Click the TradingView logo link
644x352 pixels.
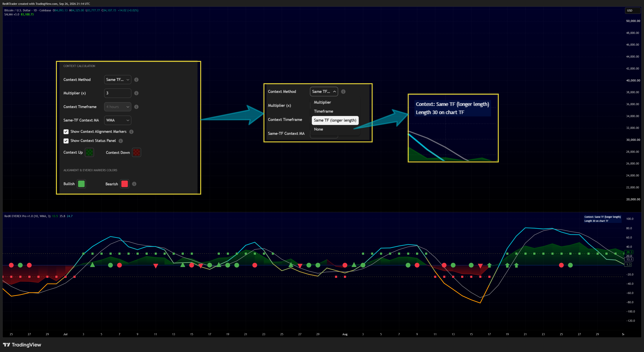(22, 345)
